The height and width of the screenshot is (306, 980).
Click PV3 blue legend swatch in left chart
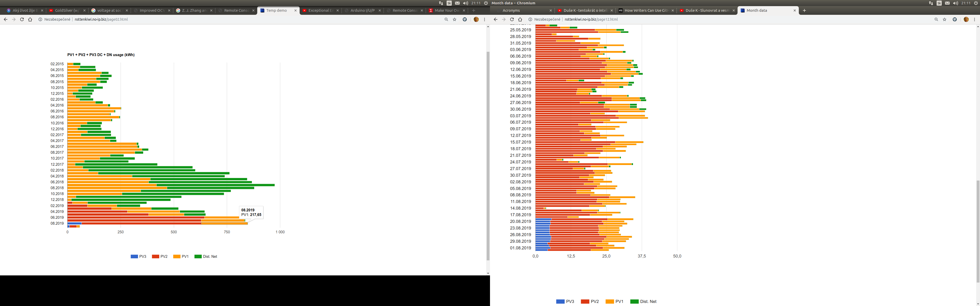coord(134,257)
